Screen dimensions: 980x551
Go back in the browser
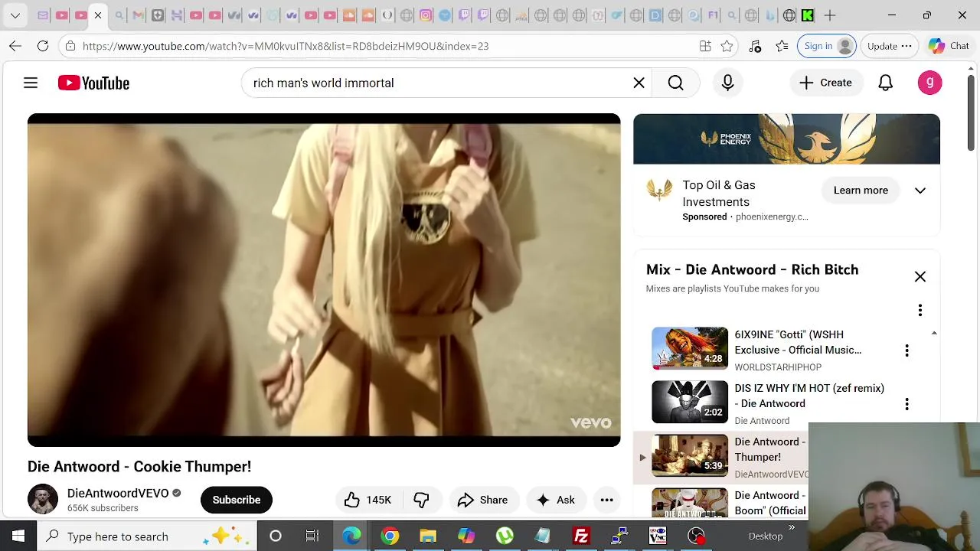(x=15, y=46)
